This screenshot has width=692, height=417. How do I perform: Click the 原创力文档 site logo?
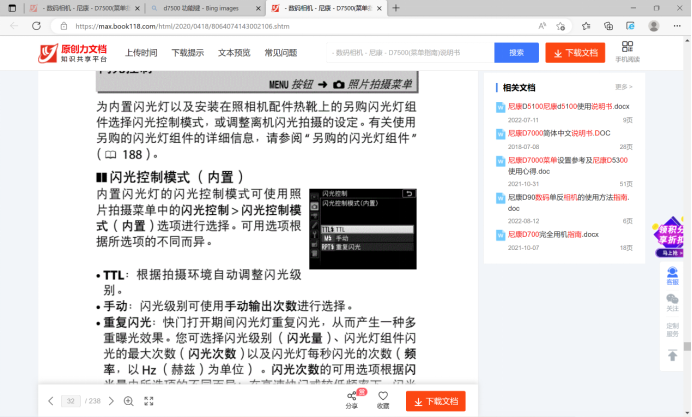point(72,53)
